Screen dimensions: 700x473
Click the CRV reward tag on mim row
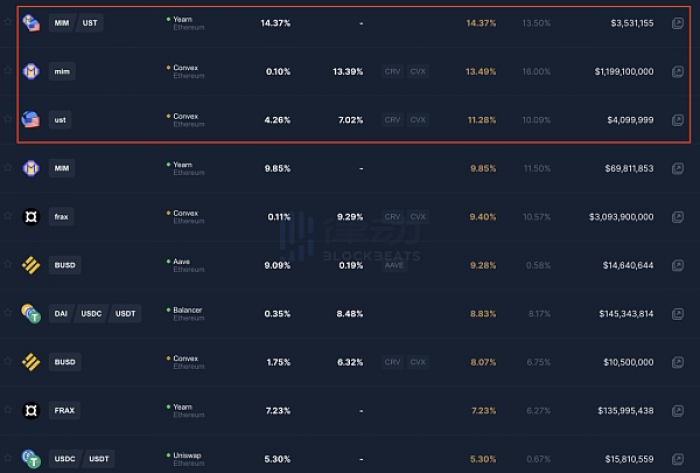pyautogui.click(x=392, y=71)
